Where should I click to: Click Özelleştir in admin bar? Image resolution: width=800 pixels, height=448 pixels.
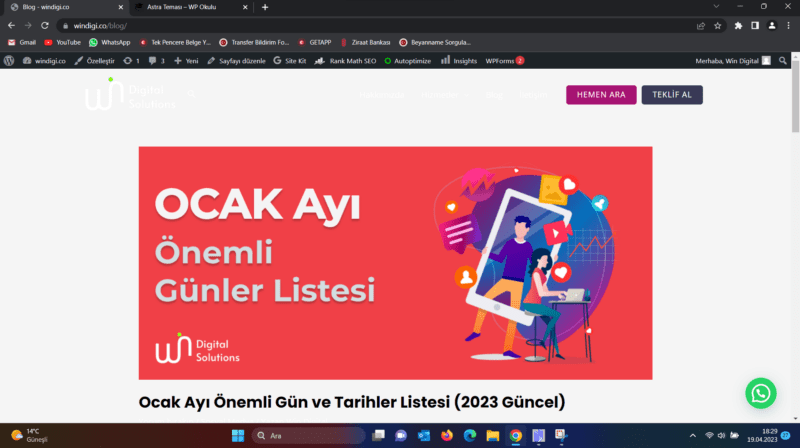point(95,61)
